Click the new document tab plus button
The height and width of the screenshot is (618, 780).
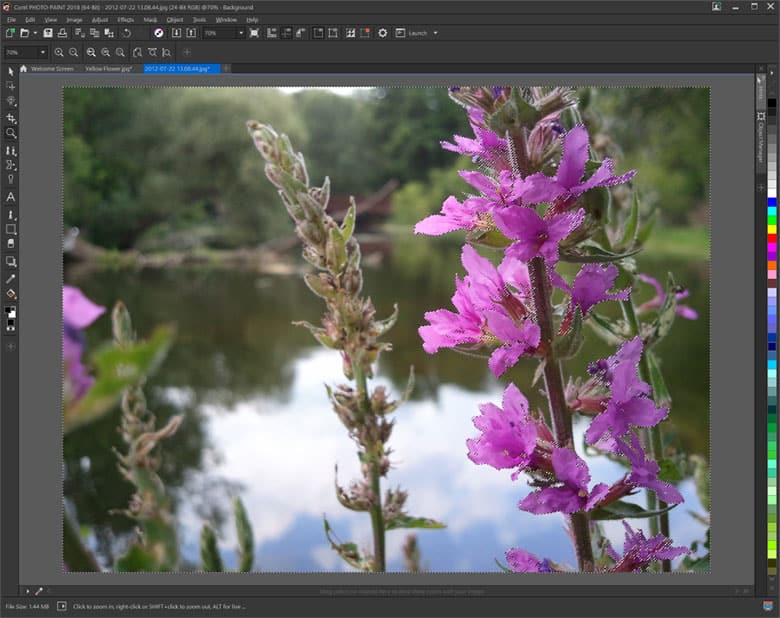point(226,69)
